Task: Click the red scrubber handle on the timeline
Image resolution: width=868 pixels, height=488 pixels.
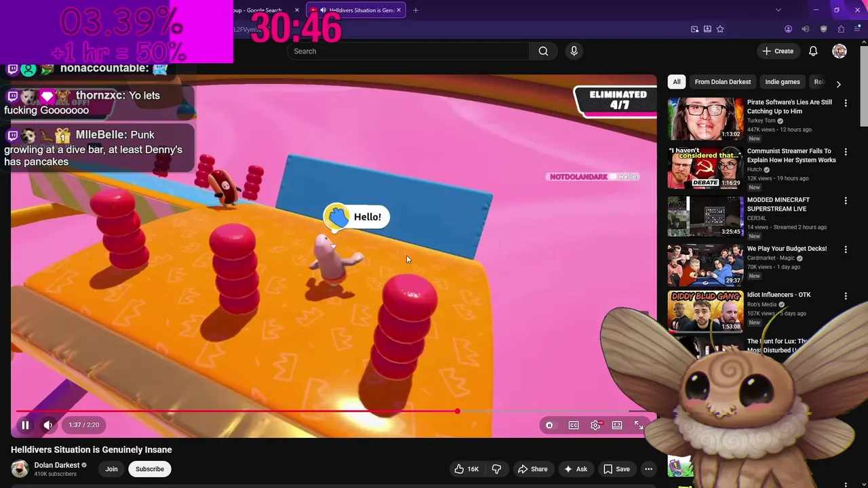Action: click(x=458, y=411)
